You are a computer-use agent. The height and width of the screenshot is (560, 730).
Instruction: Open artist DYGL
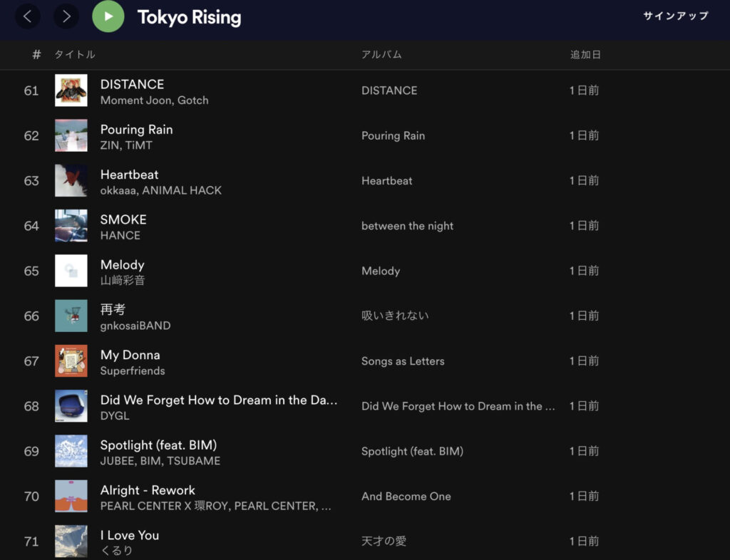tap(115, 416)
